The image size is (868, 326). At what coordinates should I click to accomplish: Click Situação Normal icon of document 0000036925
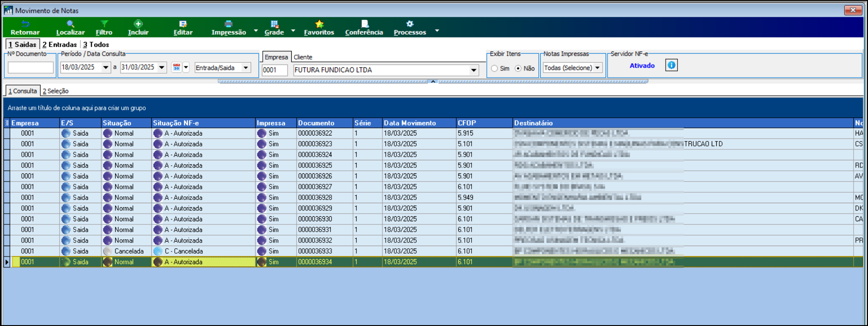107,165
